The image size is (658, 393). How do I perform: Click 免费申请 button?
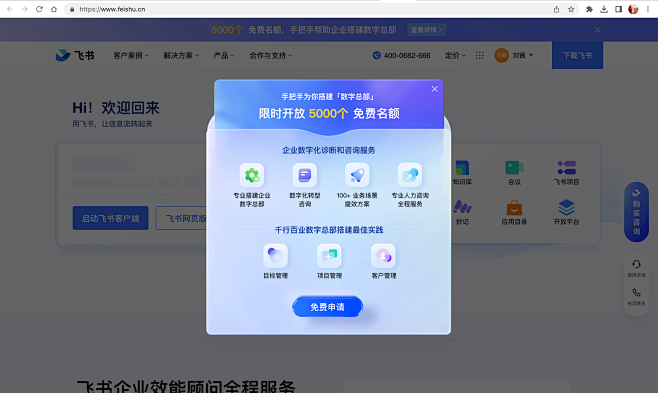point(327,307)
